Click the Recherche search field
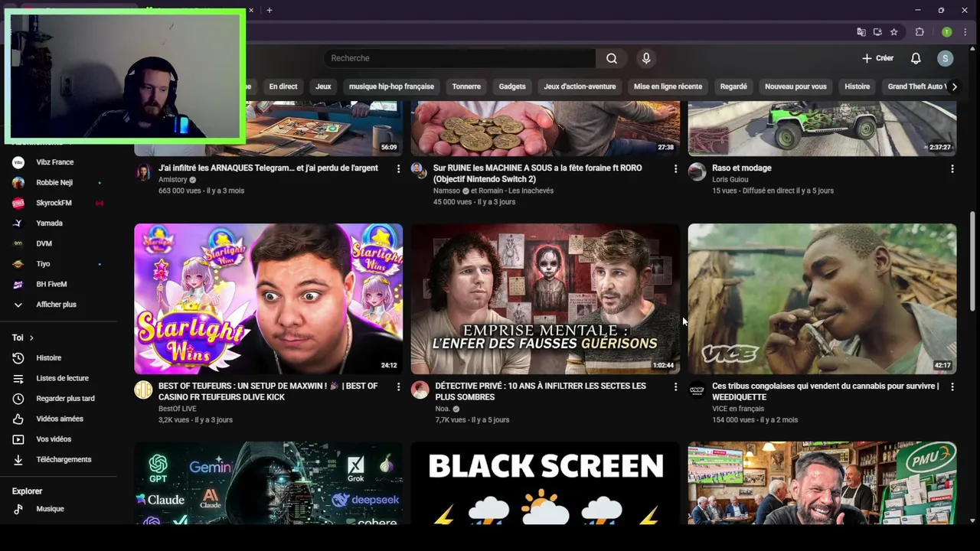The width and height of the screenshot is (980, 551). (459, 58)
